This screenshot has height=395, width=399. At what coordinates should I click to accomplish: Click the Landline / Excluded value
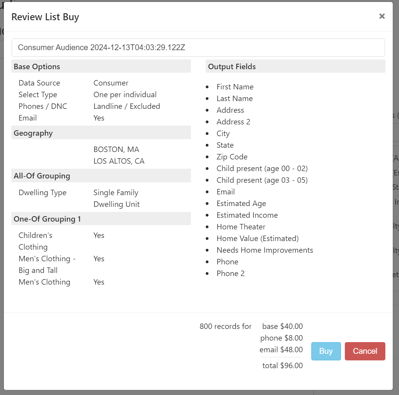tap(127, 106)
